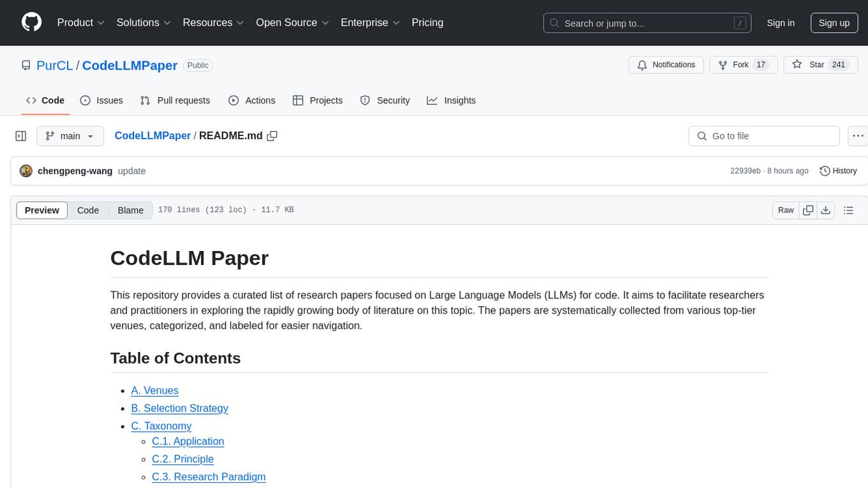Switch to the Security tab
The height and width of the screenshot is (488, 868).
(x=385, y=100)
